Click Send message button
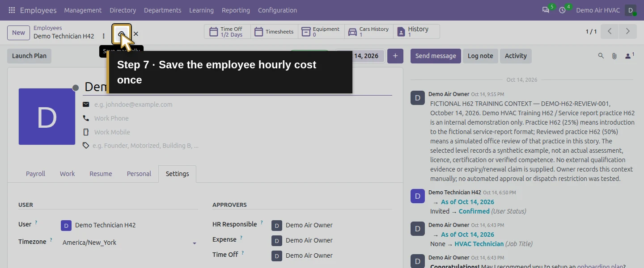Viewport: 644px width, 268px height. [436, 56]
